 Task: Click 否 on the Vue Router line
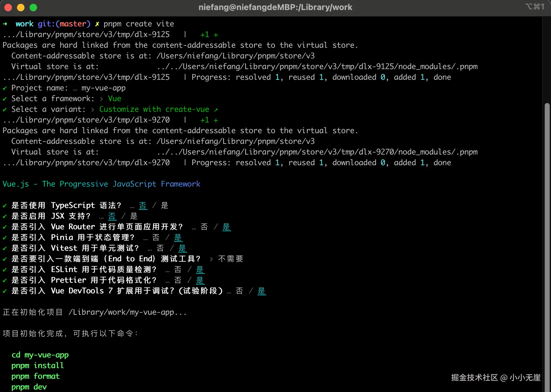(x=204, y=227)
